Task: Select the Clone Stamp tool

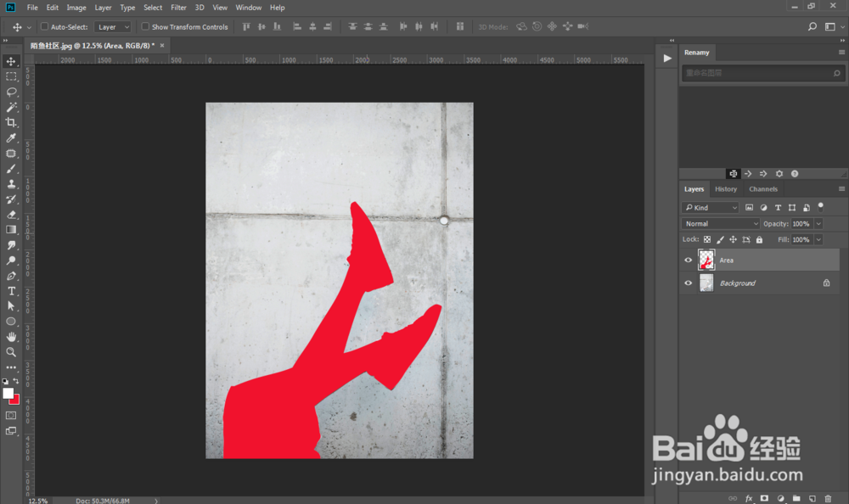Action: pyautogui.click(x=11, y=184)
